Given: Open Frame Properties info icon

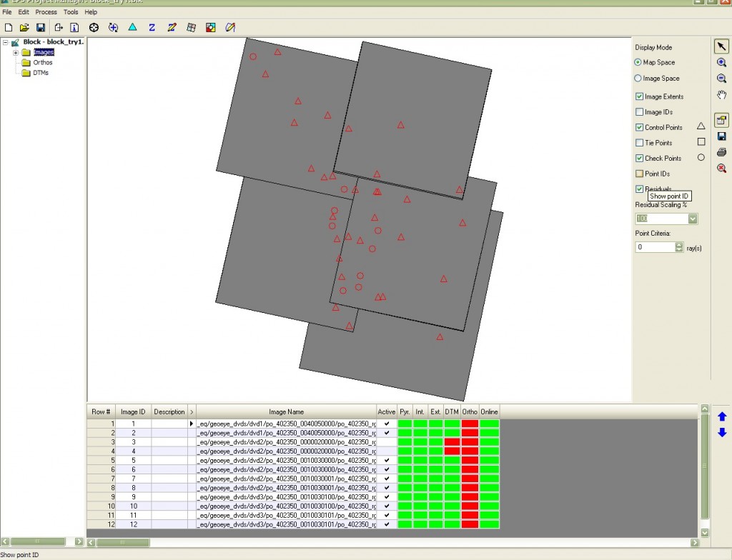Looking at the screenshot, I should coord(74,28).
